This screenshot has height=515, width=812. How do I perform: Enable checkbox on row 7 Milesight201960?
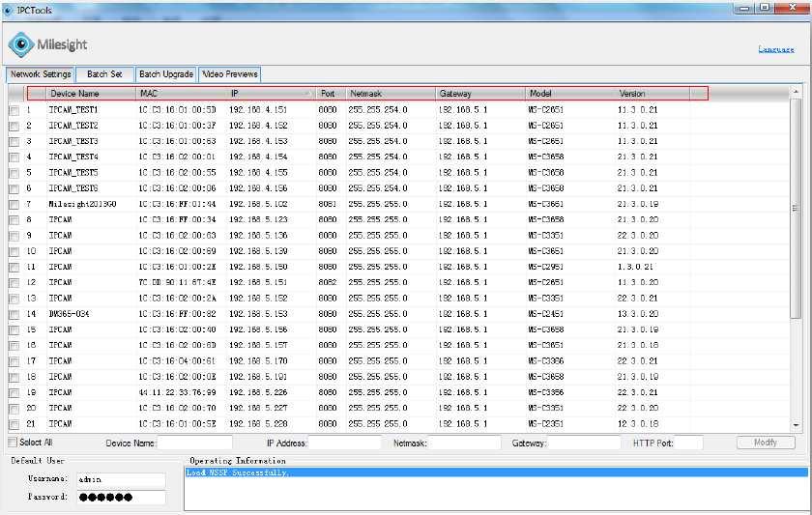pyautogui.click(x=14, y=205)
